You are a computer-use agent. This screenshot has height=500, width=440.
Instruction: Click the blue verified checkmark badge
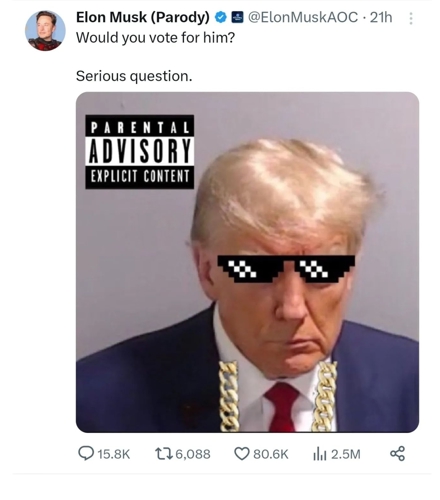click(220, 17)
